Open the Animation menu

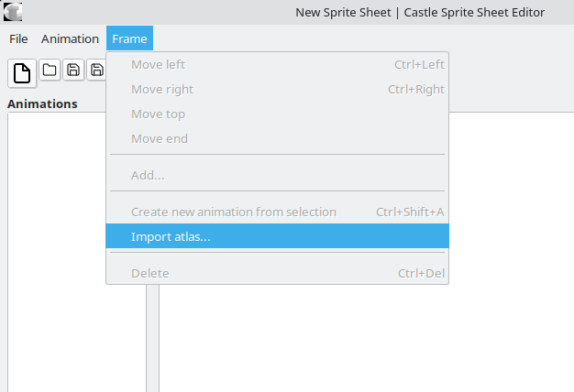coord(70,38)
